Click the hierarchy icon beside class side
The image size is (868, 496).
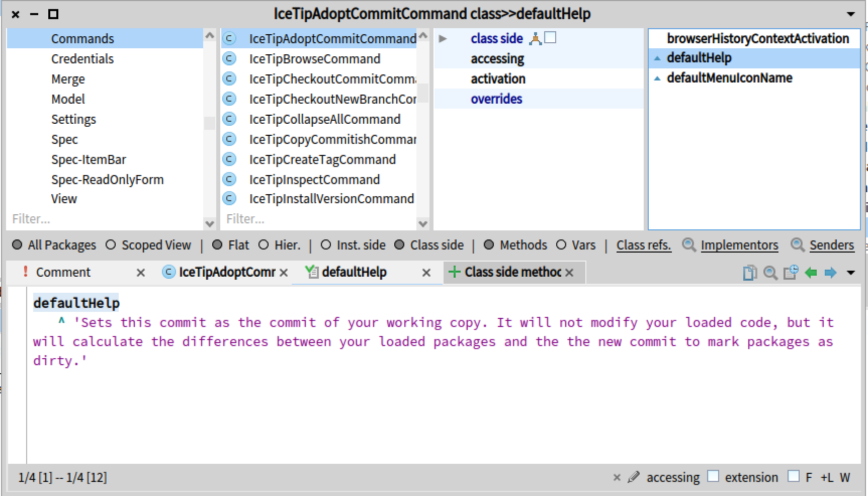(536, 39)
